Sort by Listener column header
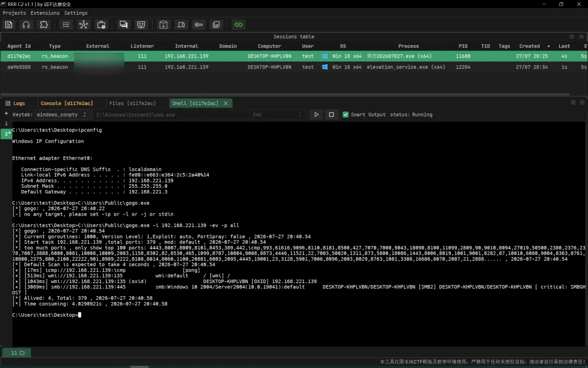588x368 pixels. 142,46
